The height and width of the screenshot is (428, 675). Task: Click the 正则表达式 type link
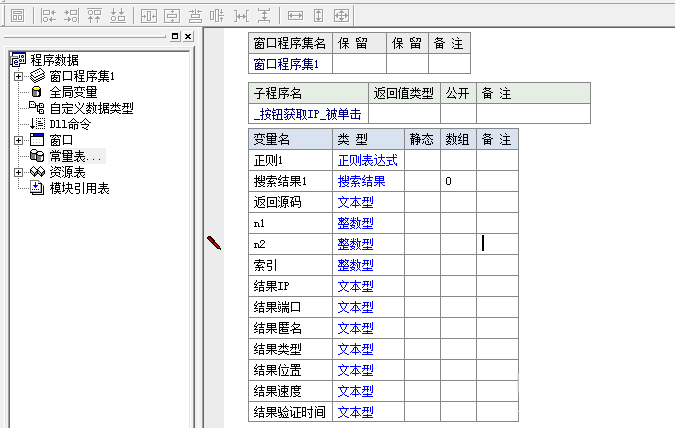[367, 160]
